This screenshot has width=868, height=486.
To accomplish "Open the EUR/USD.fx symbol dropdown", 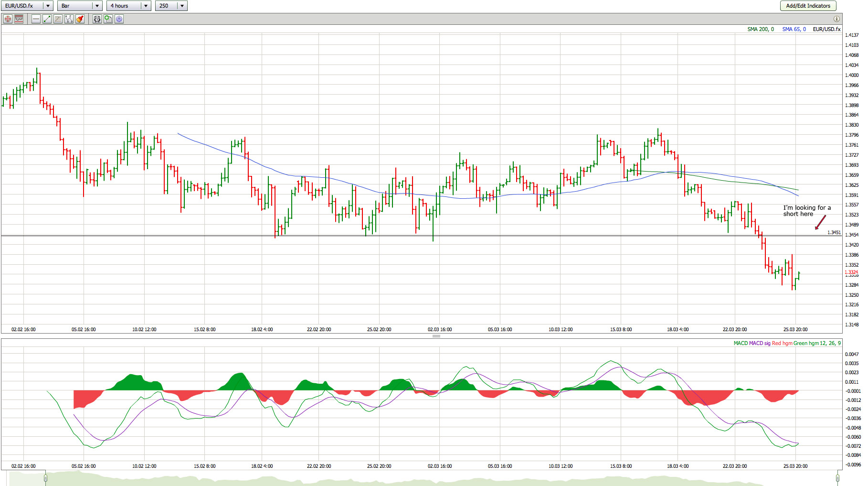I will 48,6.
